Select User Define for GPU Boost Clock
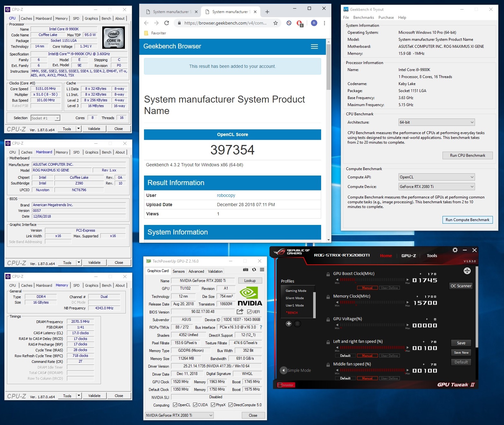 click(x=389, y=288)
